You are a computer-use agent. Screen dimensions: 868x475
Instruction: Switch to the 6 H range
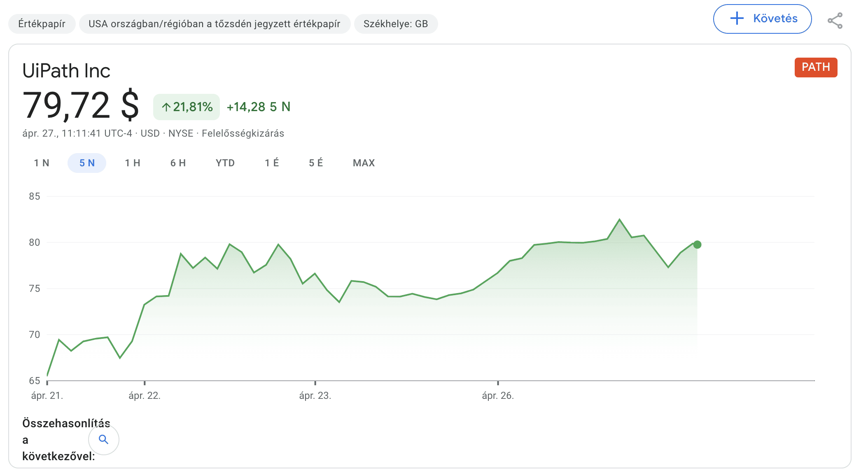click(178, 163)
